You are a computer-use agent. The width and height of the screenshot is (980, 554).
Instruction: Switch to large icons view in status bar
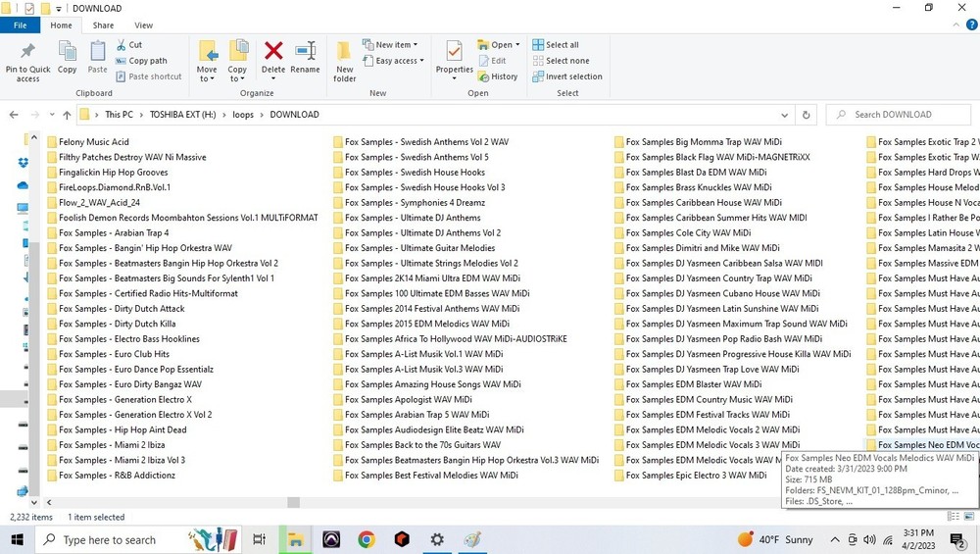point(969,516)
